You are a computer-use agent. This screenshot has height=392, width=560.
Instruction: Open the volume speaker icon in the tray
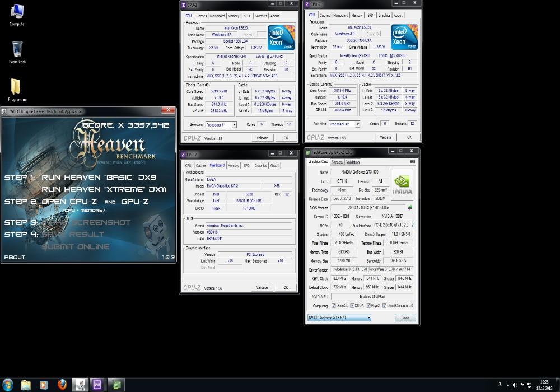click(x=515, y=385)
